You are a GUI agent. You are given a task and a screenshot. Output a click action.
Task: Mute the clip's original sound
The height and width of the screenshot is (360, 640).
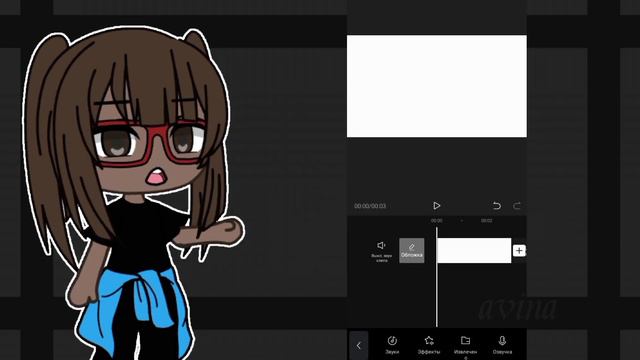[381, 251]
